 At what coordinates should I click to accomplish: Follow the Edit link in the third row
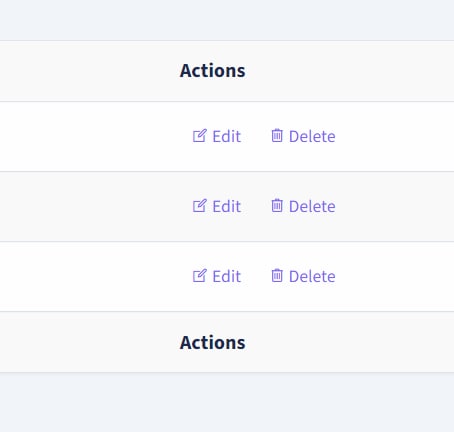(217, 276)
